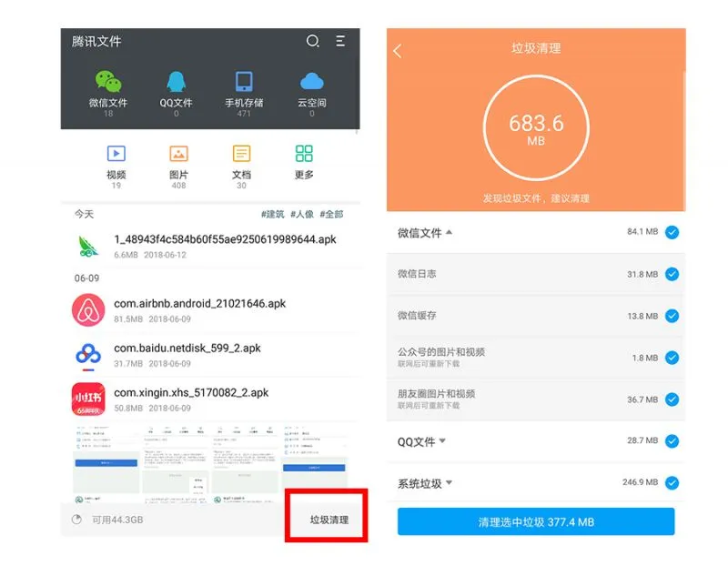Tap the 腾讯文件 app title

[x=96, y=41]
